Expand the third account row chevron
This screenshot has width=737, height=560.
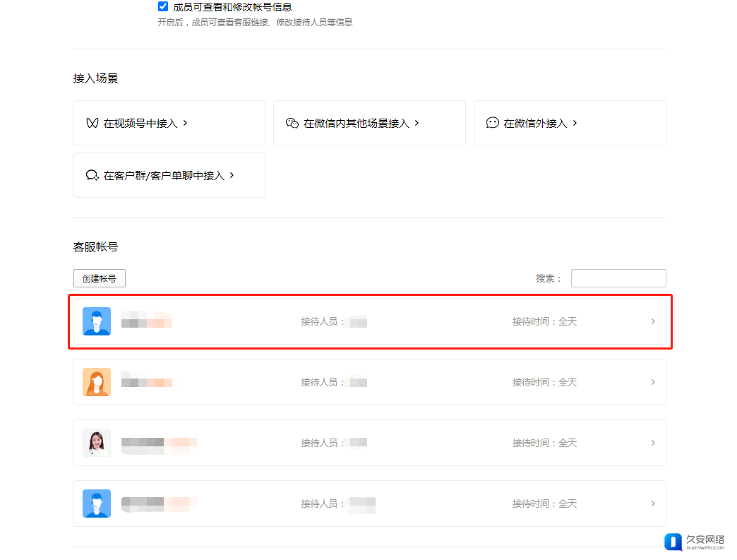(x=653, y=443)
